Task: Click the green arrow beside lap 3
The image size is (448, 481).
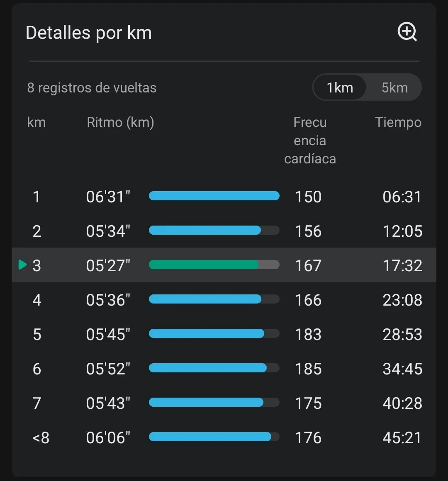Action: click(x=23, y=265)
